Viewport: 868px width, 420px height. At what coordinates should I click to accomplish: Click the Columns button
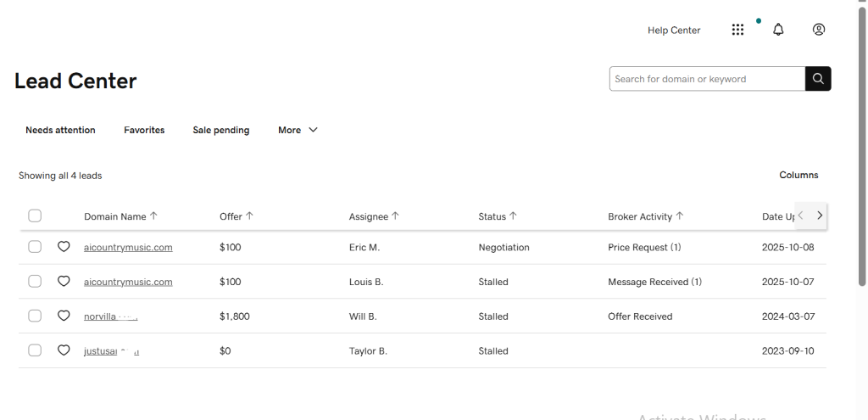coord(798,175)
